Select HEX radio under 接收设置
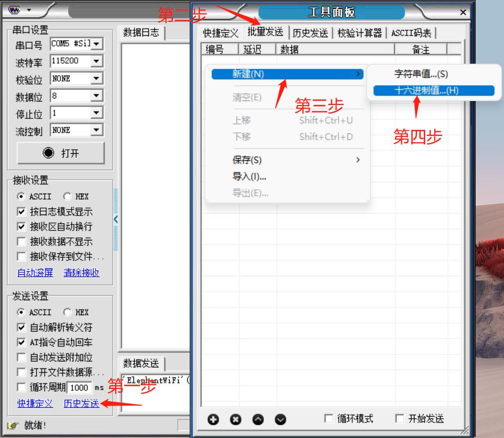 67,197
